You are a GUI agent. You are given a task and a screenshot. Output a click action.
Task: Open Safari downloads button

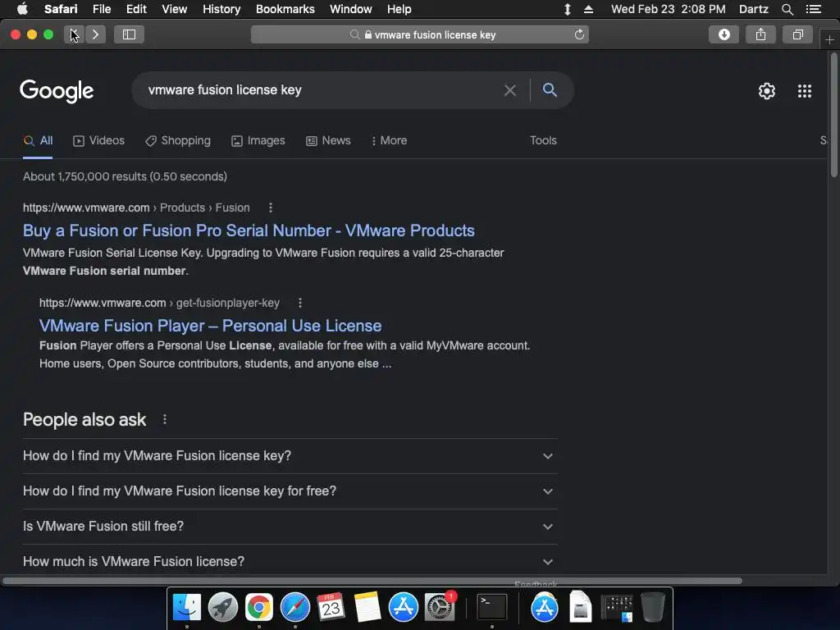724,34
